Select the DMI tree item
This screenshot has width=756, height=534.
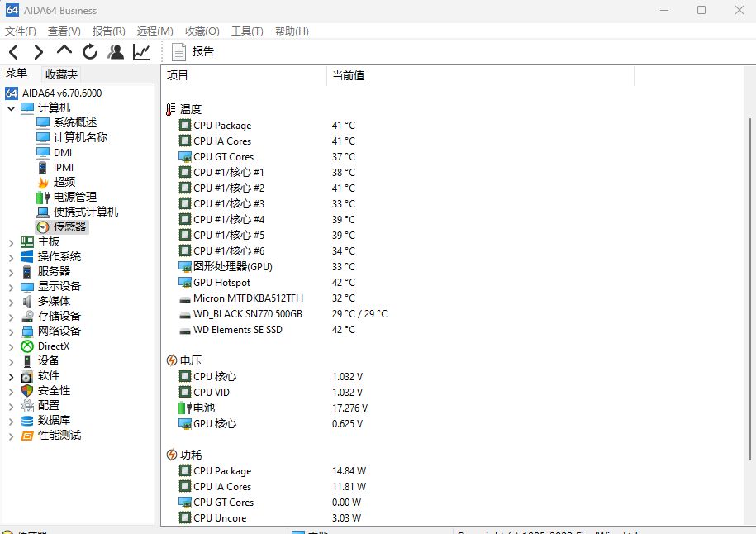[63, 152]
